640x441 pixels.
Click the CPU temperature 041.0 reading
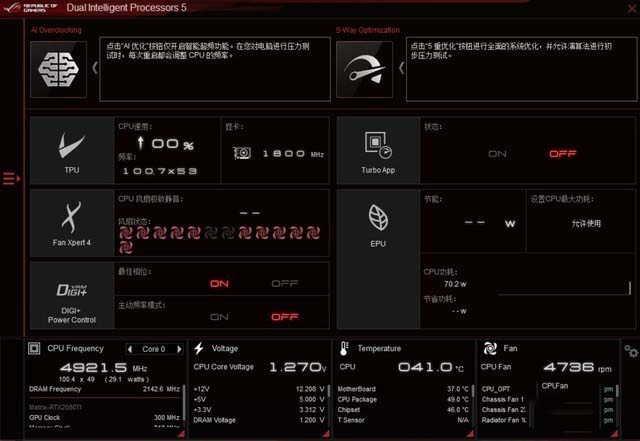[431, 367]
